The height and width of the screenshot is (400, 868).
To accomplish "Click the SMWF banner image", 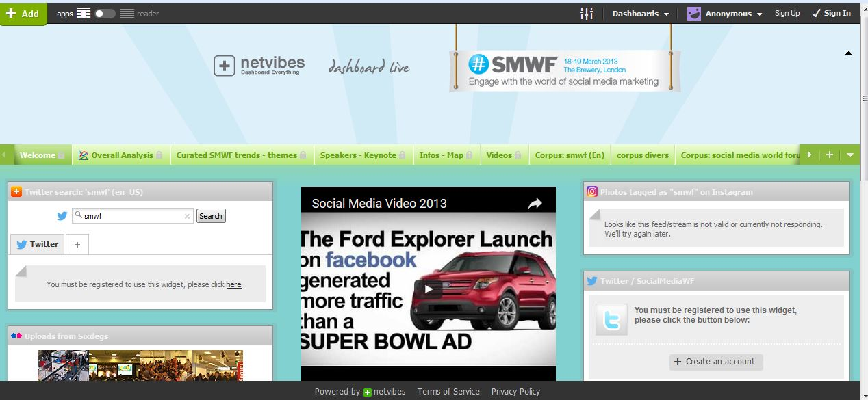I will click(565, 70).
